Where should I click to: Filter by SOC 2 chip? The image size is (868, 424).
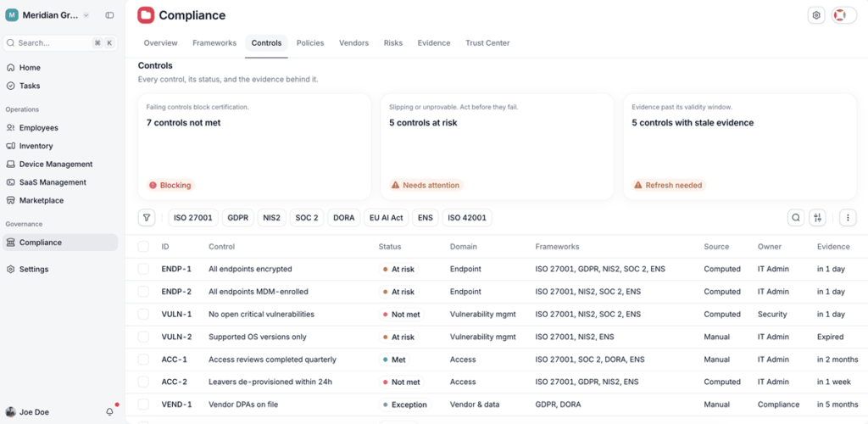pyautogui.click(x=307, y=218)
